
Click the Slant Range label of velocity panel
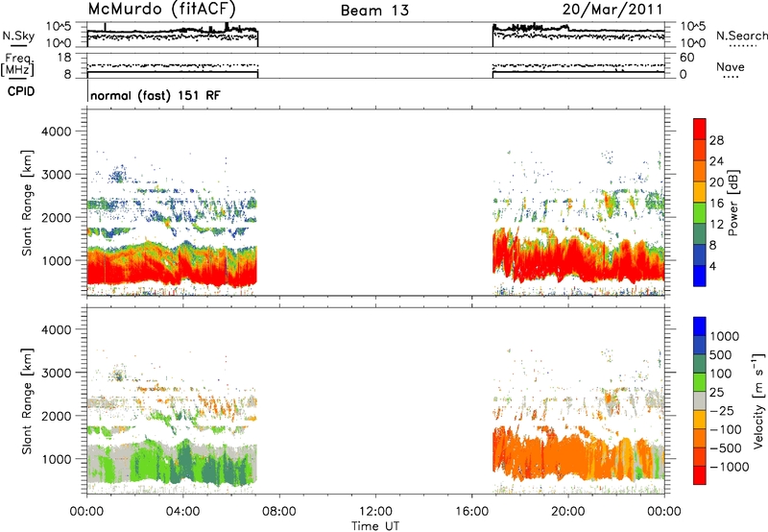(27, 400)
